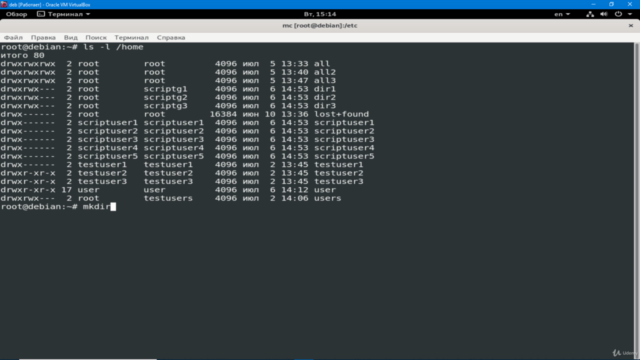This screenshot has width=640, height=360.
Task: Open the Файл menu
Action: click(13, 38)
